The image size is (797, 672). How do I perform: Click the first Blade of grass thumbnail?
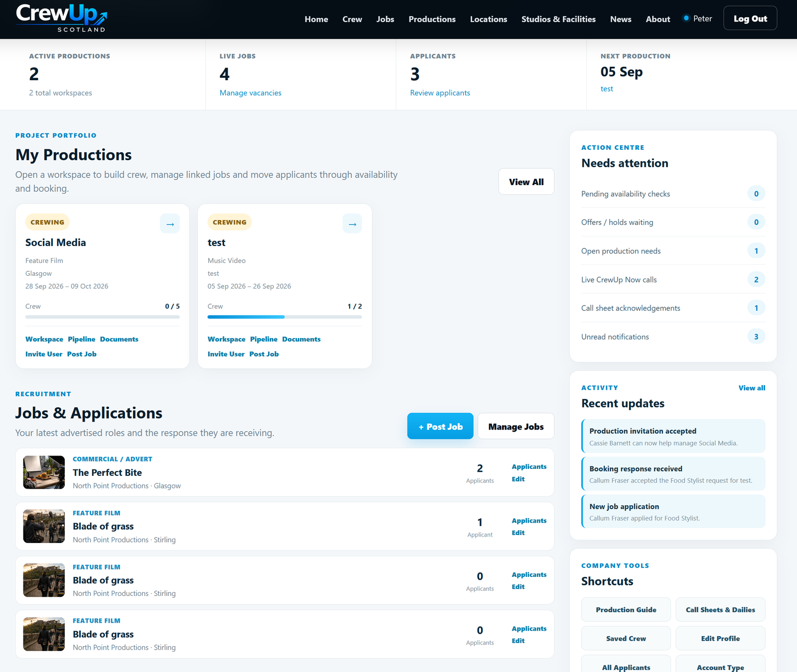[x=44, y=526]
